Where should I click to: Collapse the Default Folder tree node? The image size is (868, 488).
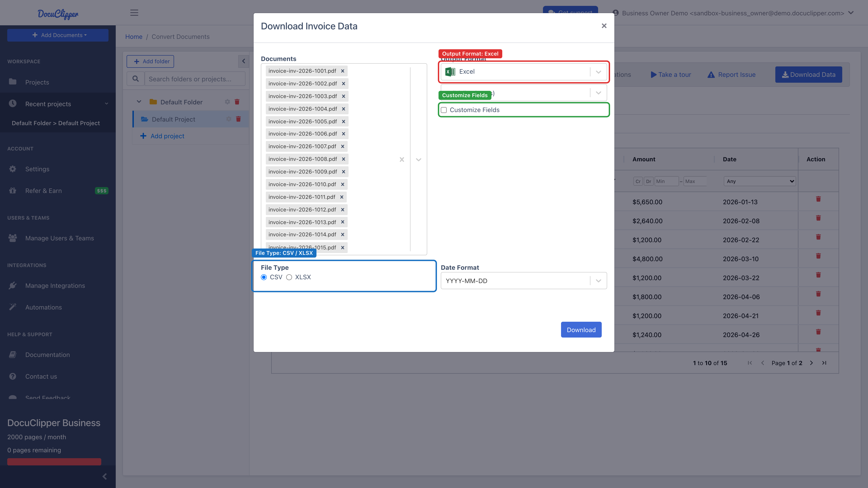(x=139, y=102)
